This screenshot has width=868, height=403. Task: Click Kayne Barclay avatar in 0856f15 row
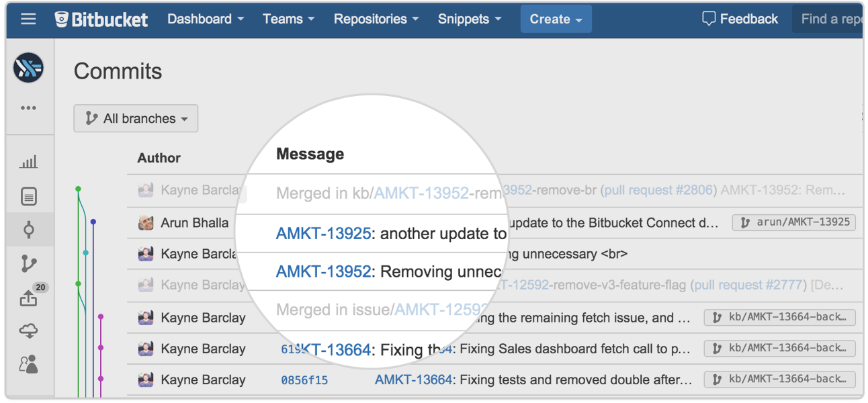point(146,380)
